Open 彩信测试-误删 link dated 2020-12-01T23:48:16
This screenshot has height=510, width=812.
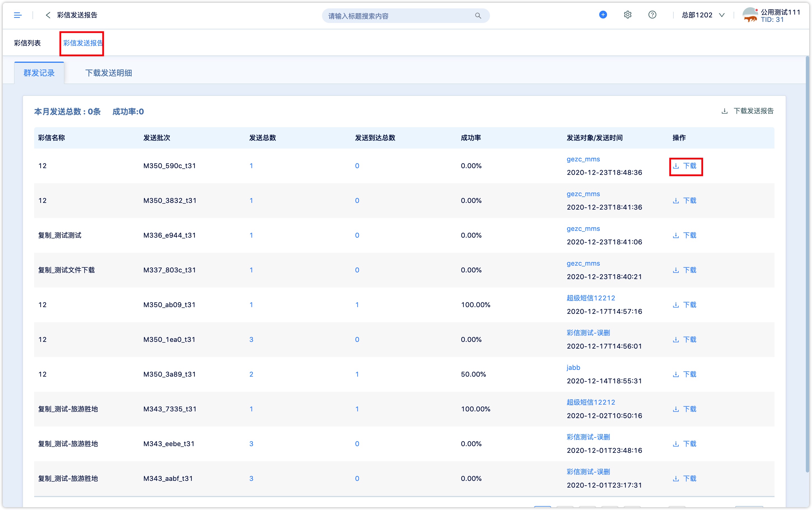[x=588, y=437]
